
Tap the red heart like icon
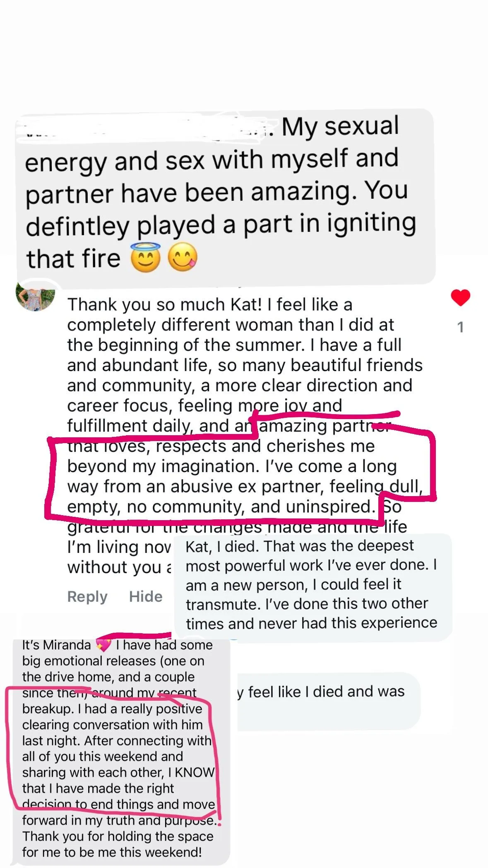tap(460, 297)
